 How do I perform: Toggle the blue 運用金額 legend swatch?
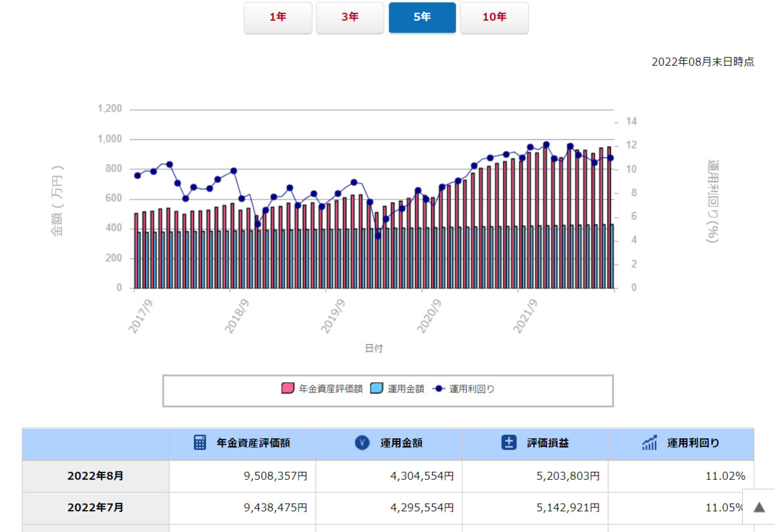coord(376,389)
